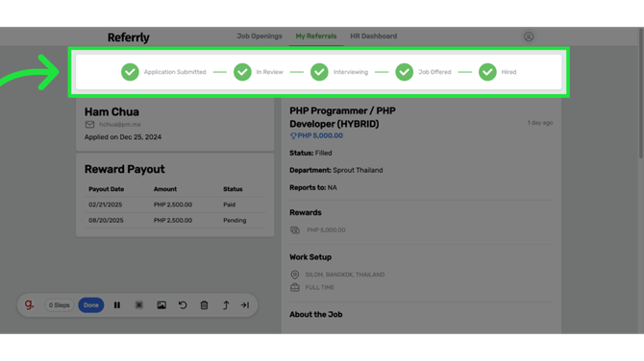Click the Referrly logo
Screen dimensions: 644x361
(x=128, y=37)
